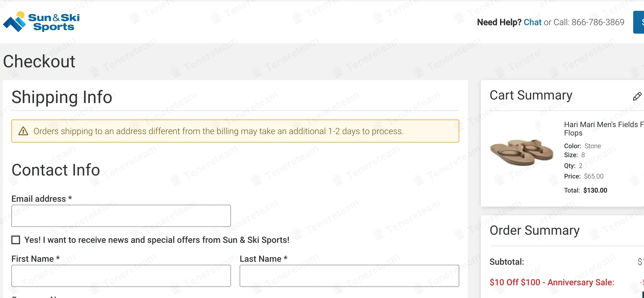Viewport: 644px width, 298px height.
Task: Click the Order Summary heading
Action: (534, 230)
